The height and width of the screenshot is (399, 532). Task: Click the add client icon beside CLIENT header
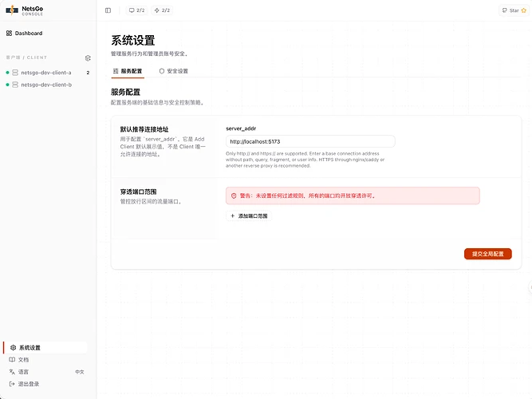pos(88,58)
